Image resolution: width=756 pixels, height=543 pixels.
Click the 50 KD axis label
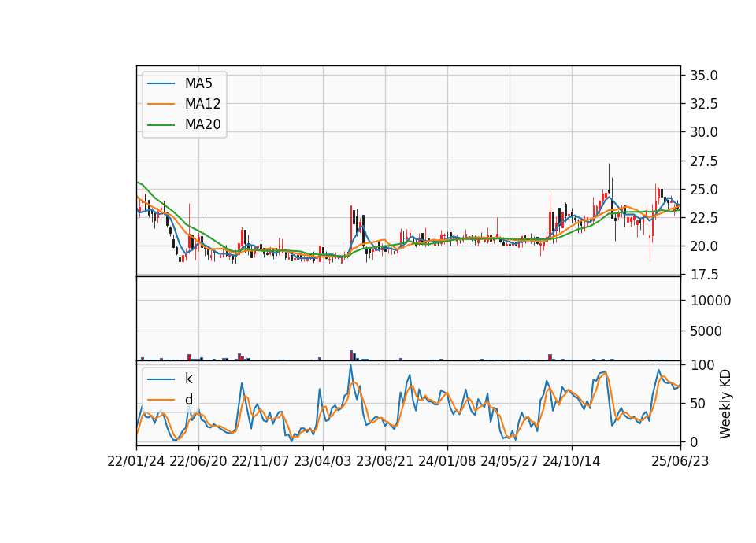point(697,404)
